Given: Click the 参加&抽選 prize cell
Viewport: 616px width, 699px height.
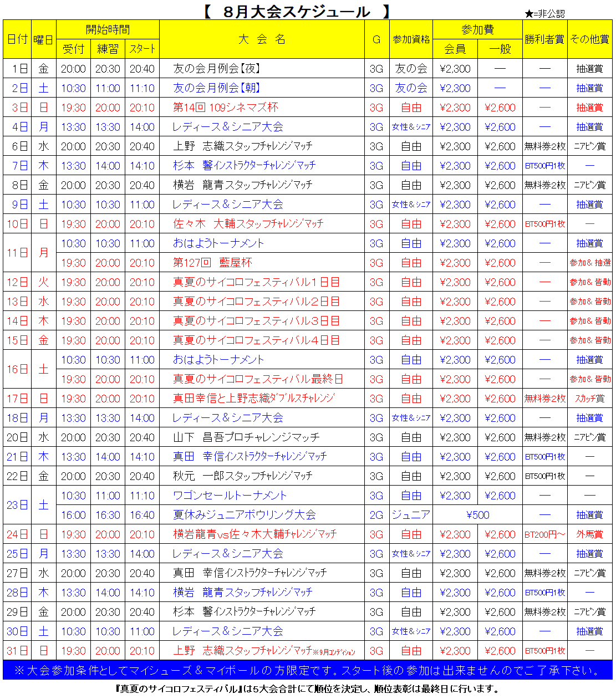Looking at the screenshot, I should 590,263.
